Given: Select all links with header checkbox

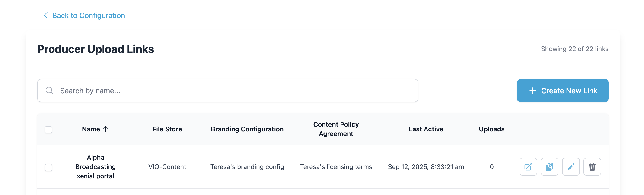Looking at the screenshot, I should [48, 130].
